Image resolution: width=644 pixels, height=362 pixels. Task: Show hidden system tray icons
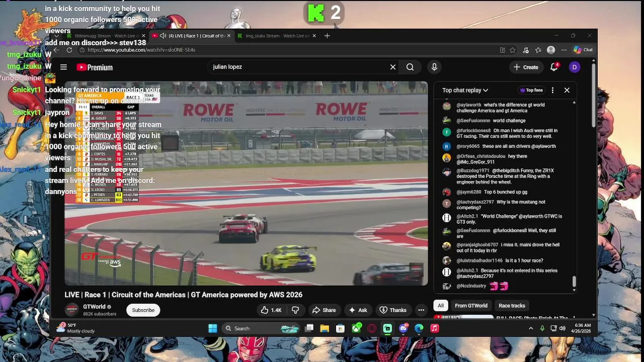click(x=530, y=328)
